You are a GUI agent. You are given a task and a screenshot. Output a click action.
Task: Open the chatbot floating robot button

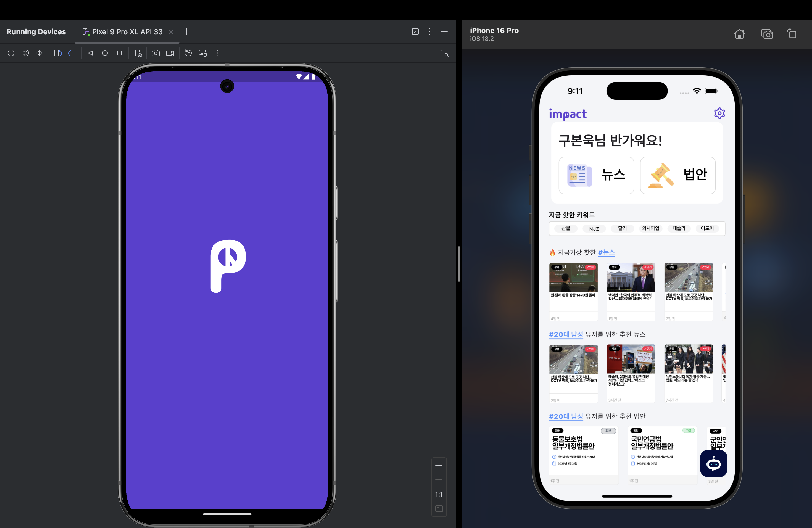coord(713,464)
